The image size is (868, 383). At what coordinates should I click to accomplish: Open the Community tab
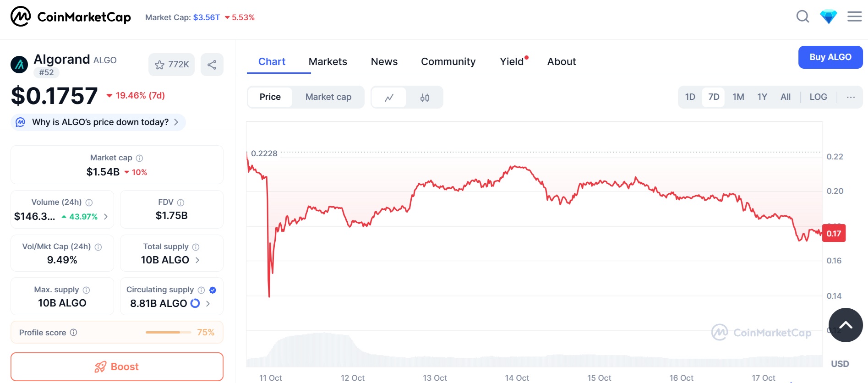448,61
